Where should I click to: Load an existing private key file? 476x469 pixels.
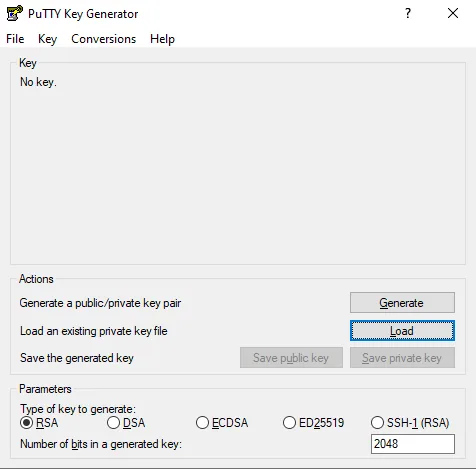[402, 331]
